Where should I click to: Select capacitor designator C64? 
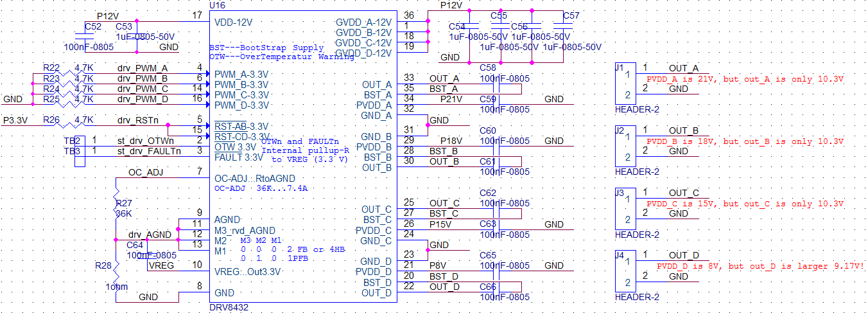tap(135, 245)
